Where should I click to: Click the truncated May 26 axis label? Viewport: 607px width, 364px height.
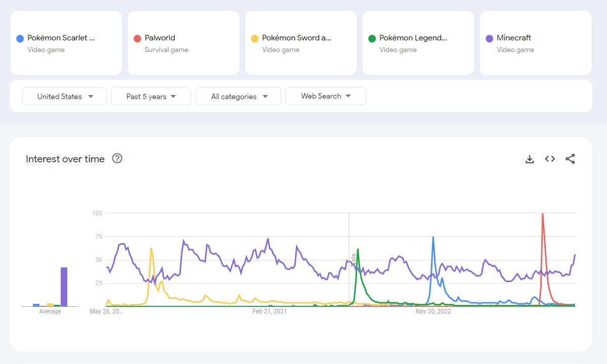(x=106, y=311)
